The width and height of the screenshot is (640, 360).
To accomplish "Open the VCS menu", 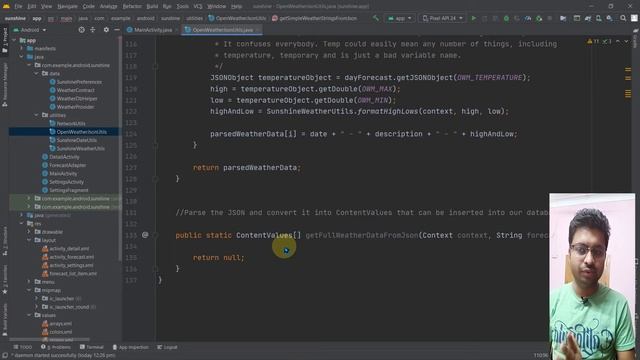I will (x=198, y=7).
